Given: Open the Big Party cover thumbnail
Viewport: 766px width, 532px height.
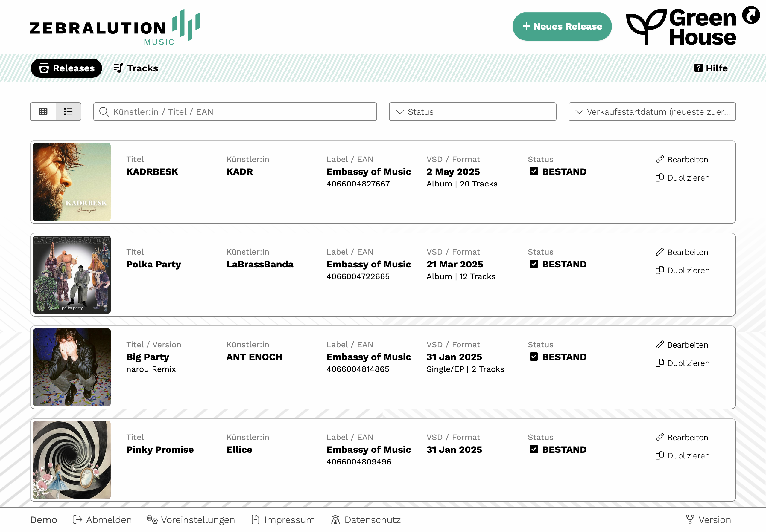Looking at the screenshot, I should click(x=72, y=367).
